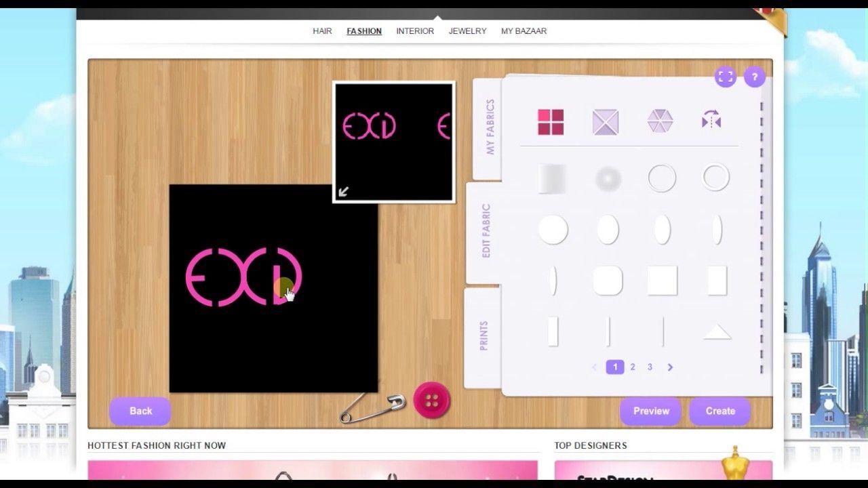Image resolution: width=868 pixels, height=488 pixels.
Task: Click the Preview button
Action: point(651,411)
